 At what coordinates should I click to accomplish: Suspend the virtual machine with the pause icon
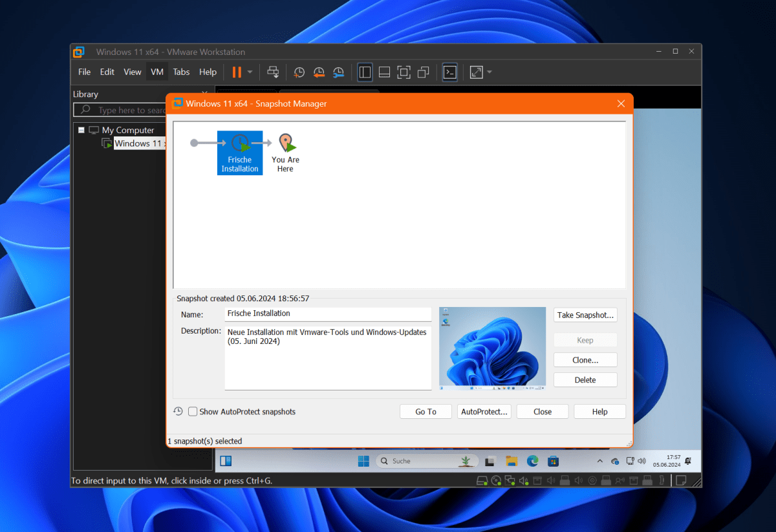point(237,72)
